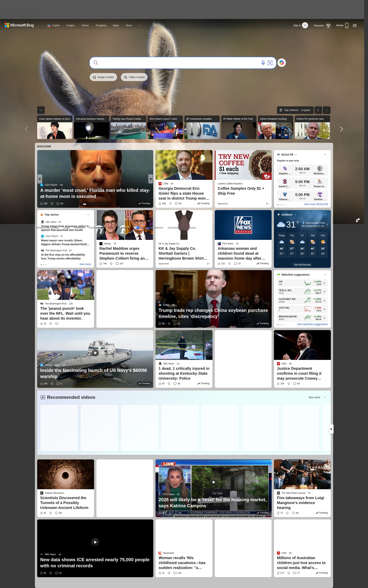
Task: Open NCAA FB card more options
Action: pyautogui.click(x=325, y=155)
